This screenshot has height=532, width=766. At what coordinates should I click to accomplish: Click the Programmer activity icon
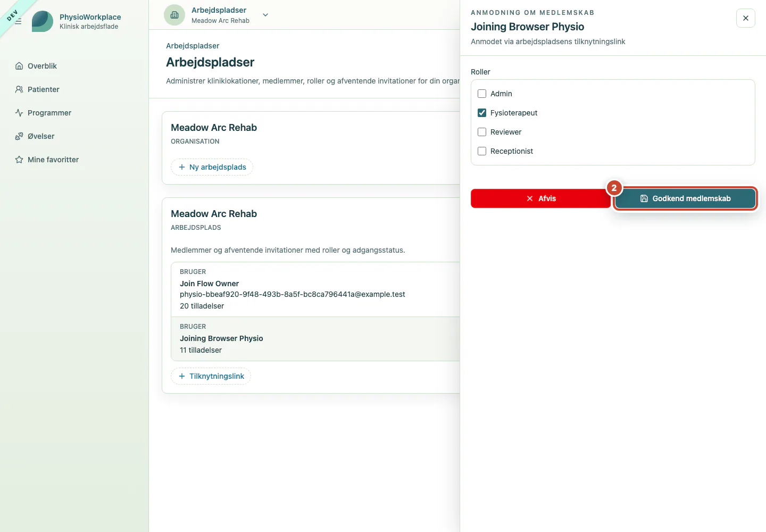point(19,113)
